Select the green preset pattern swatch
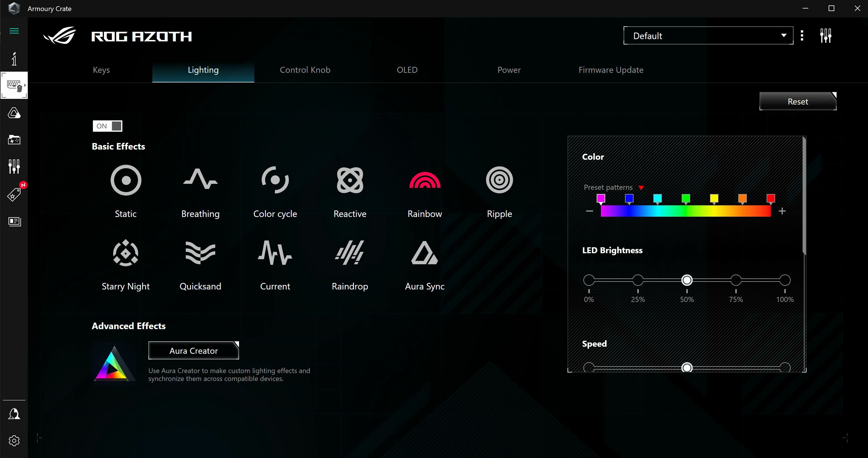 pyautogui.click(x=686, y=199)
